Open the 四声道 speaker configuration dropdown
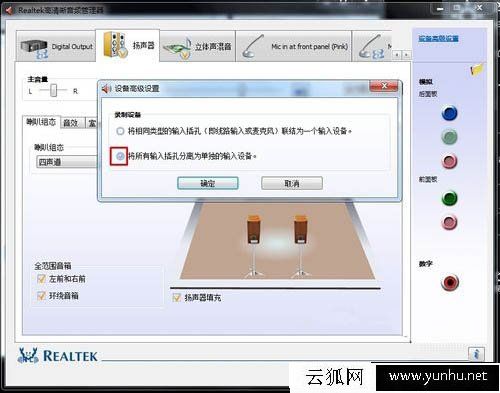The image size is (500, 393). tap(67, 162)
